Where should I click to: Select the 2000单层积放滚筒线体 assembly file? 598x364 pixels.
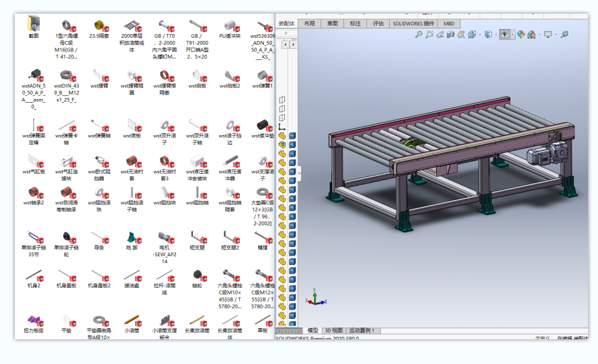click(131, 36)
